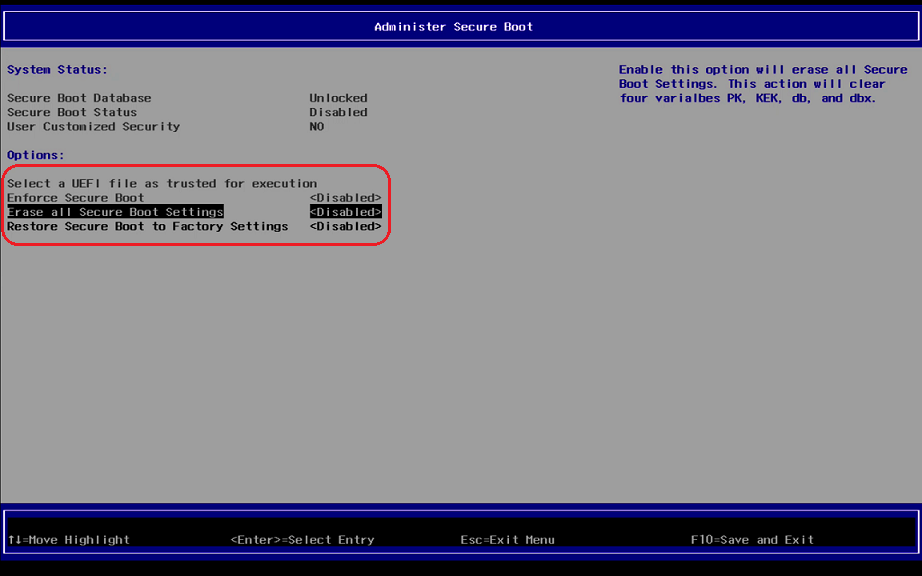Screen dimensions: 922x576
Task: Click the Unlocked database status value
Action: point(338,98)
